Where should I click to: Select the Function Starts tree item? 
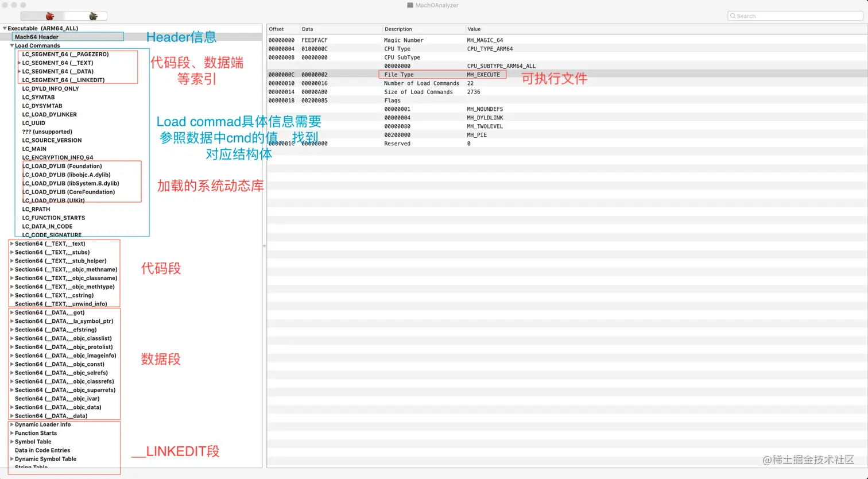click(x=36, y=433)
